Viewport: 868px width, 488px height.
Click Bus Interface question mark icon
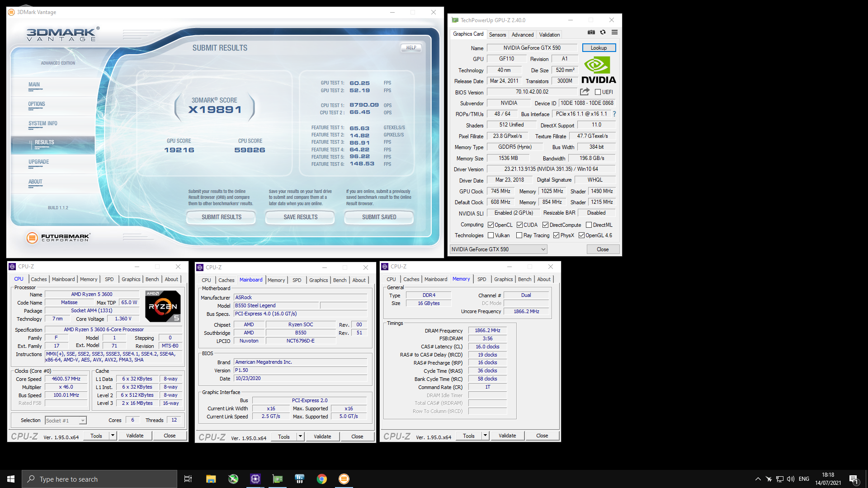coord(614,114)
